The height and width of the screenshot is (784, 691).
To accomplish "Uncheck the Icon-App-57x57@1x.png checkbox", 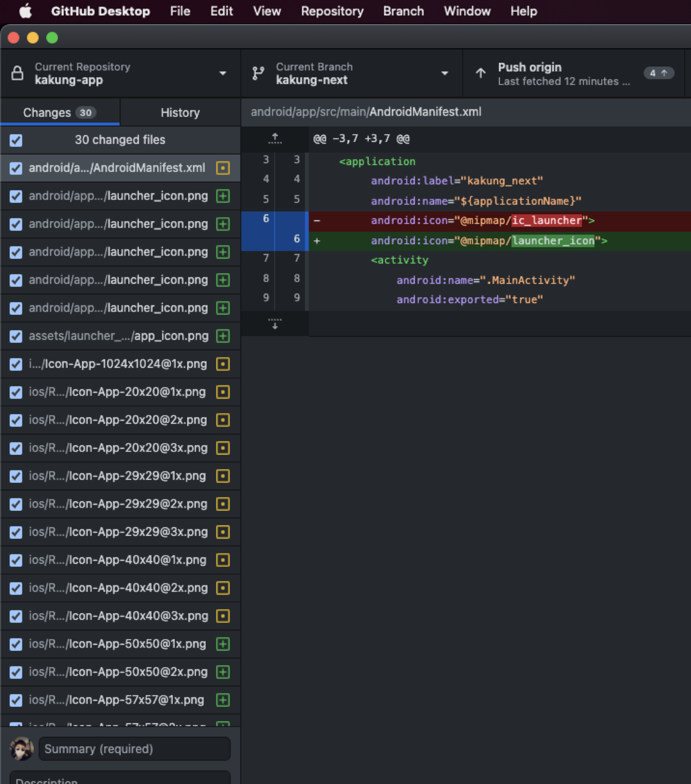I will [16, 700].
